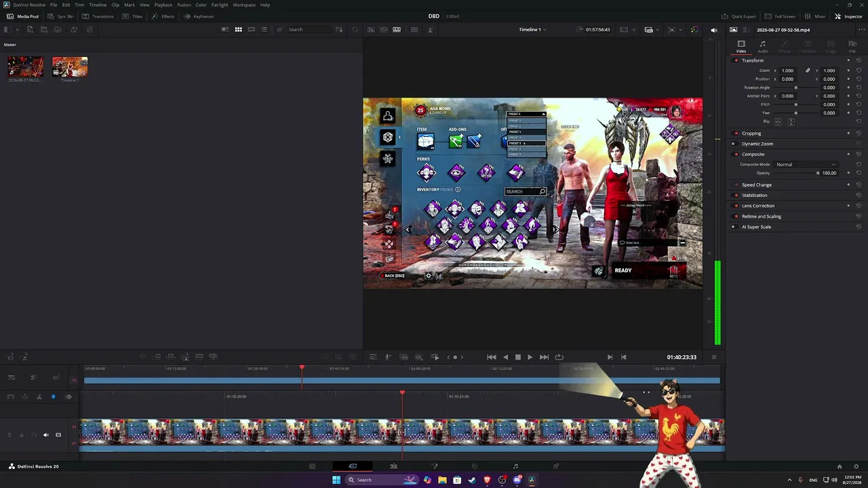Toggle the Zoom X/Y link icon
868x488 pixels.
[808, 70]
